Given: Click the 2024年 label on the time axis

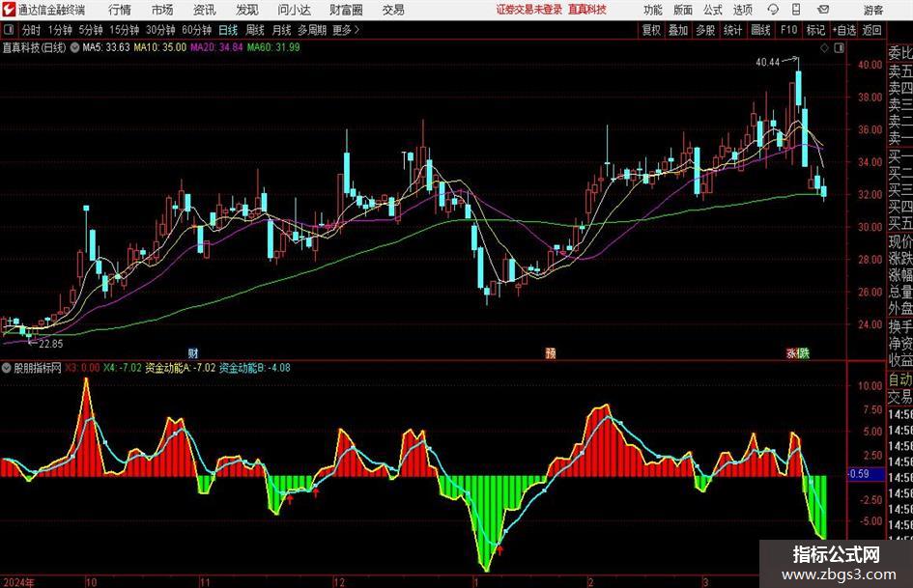Looking at the screenshot, I should [x=18, y=582].
